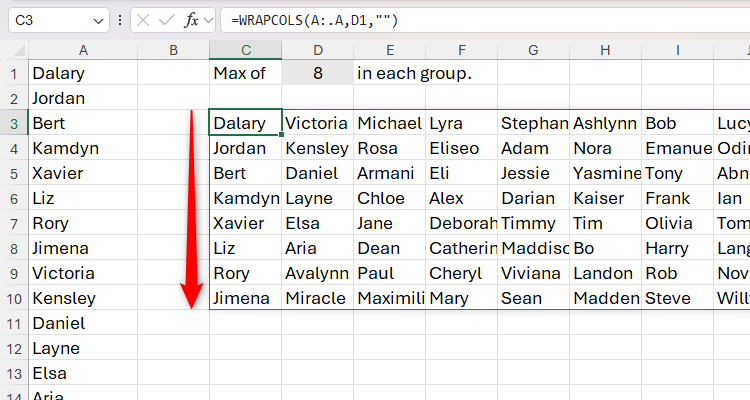Screen dimensions: 750x400
Task: Select column E header
Action: click(x=390, y=50)
